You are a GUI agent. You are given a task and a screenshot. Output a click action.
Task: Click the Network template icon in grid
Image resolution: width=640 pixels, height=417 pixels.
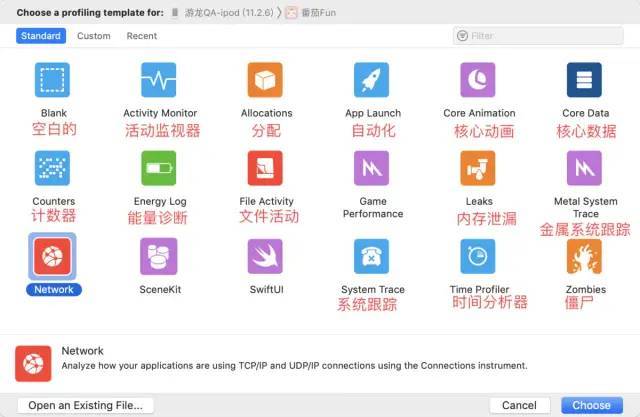point(52,256)
